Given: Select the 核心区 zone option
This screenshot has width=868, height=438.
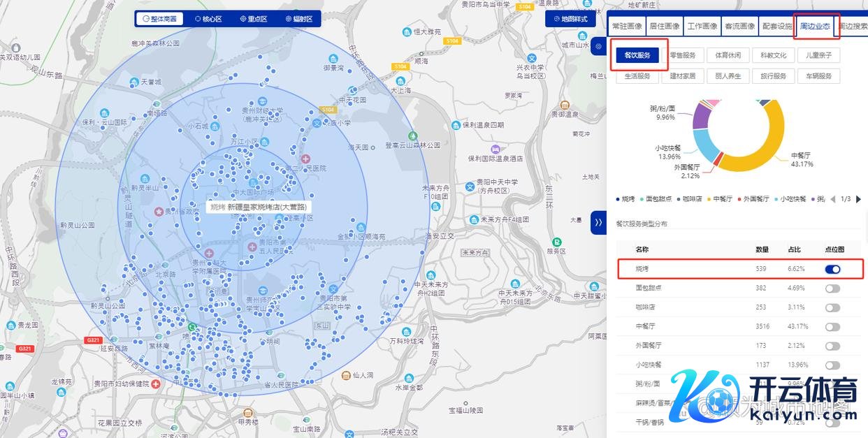Looking at the screenshot, I should click(208, 19).
